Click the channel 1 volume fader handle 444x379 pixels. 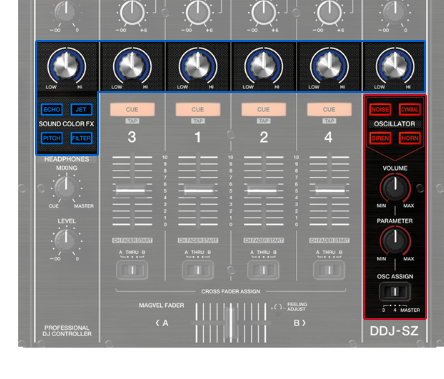(198, 190)
